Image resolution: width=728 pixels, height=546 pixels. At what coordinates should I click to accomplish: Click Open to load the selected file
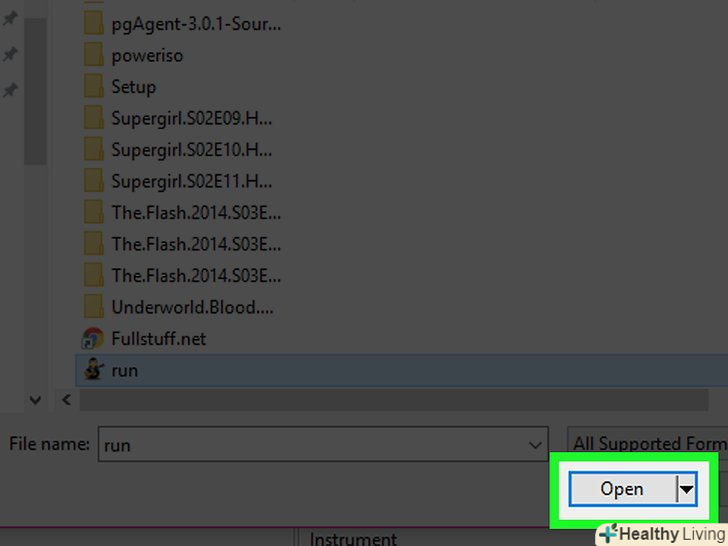click(x=622, y=488)
